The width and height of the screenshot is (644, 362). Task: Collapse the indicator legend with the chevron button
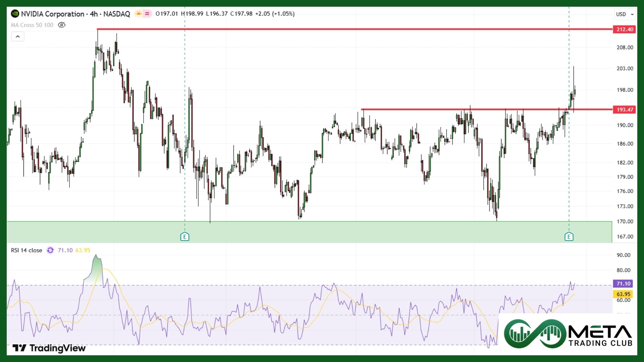(x=18, y=37)
